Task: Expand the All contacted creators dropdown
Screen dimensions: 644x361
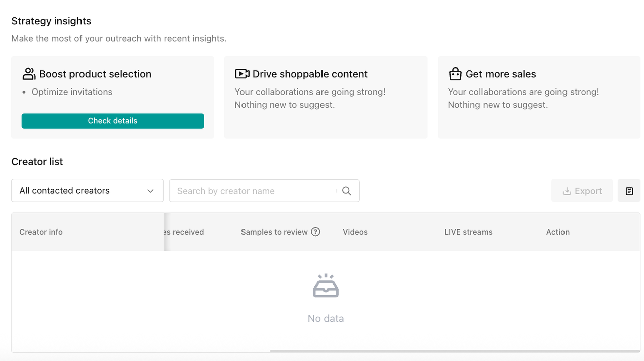Action: pos(87,191)
